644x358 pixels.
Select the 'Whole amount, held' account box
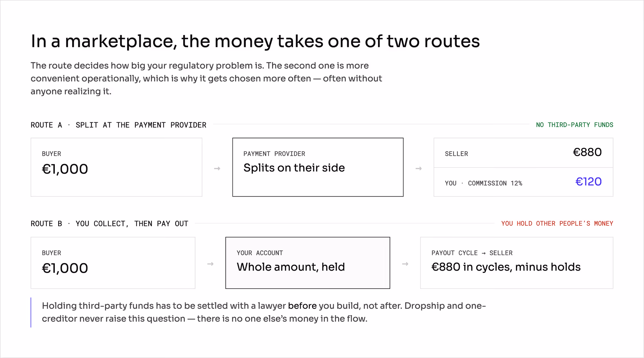coord(308,263)
